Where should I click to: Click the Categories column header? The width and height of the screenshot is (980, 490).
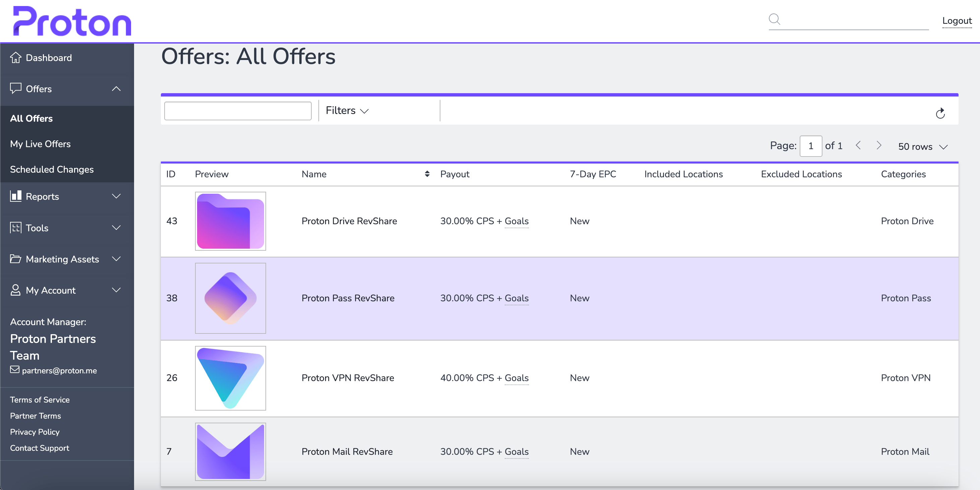pos(903,174)
